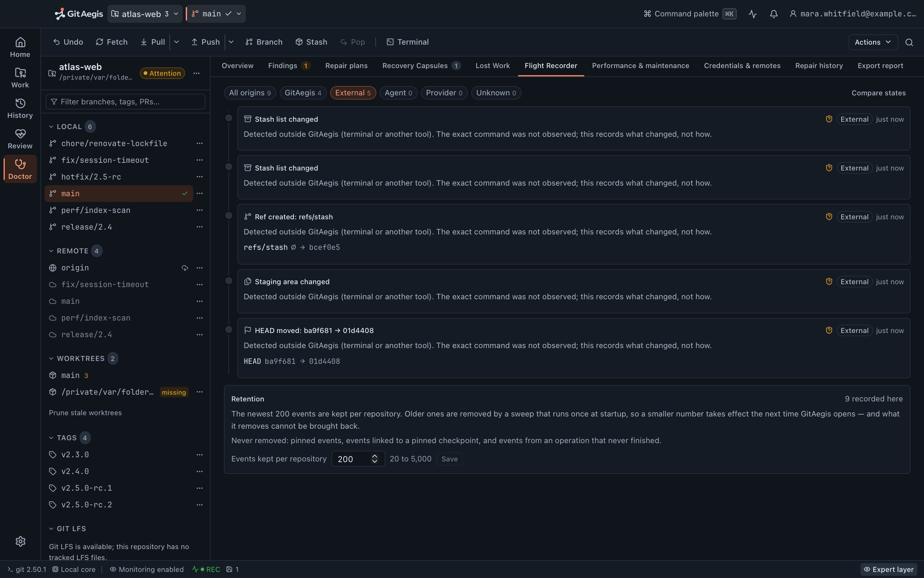Filter events by All origins
This screenshot has height=578, width=924.
point(250,93)
